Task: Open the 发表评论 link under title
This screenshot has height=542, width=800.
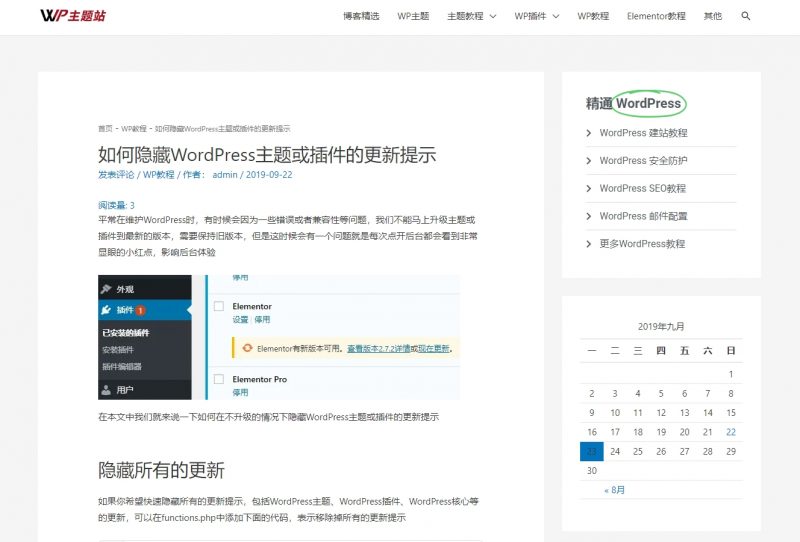Action: [116, 174]
